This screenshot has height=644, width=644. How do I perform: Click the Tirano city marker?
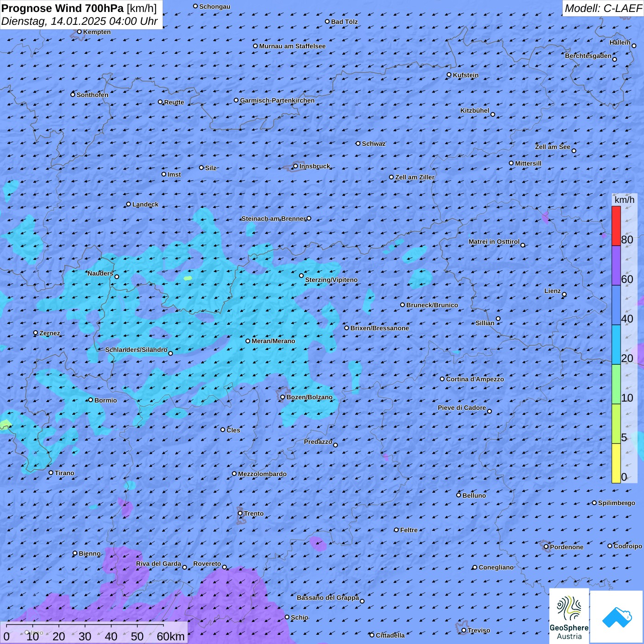[x=51, y=472]
